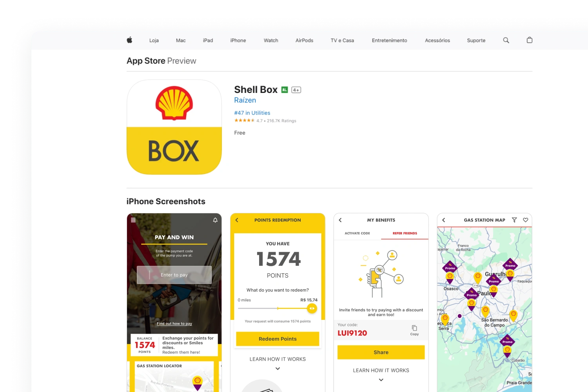Image resolution: width=588 pixels, height=392 pixels.
Task: Tap the notification bell icon
Action: pyautogui.click(x=215, y=220)
